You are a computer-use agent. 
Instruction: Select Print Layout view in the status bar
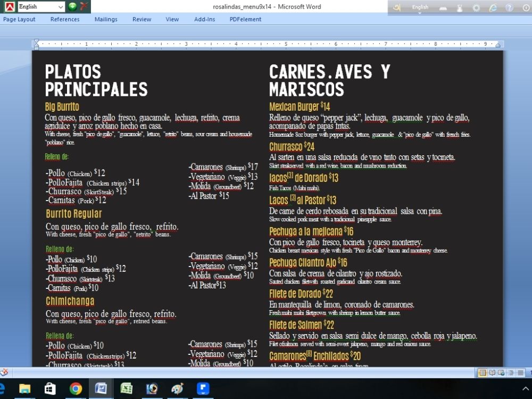482,373
